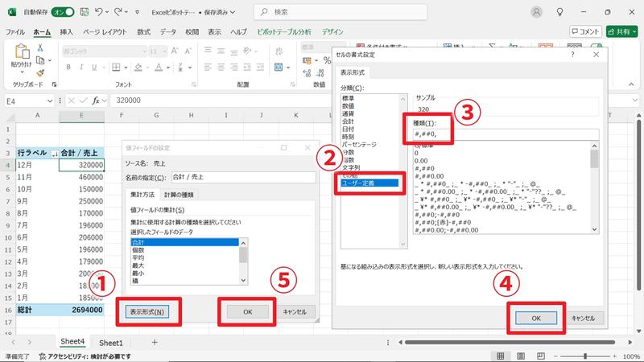Image resolution: width=644 pixels, height=362 pixels.
Task: Open font name dropdown
Action: [x=144, y=51]
